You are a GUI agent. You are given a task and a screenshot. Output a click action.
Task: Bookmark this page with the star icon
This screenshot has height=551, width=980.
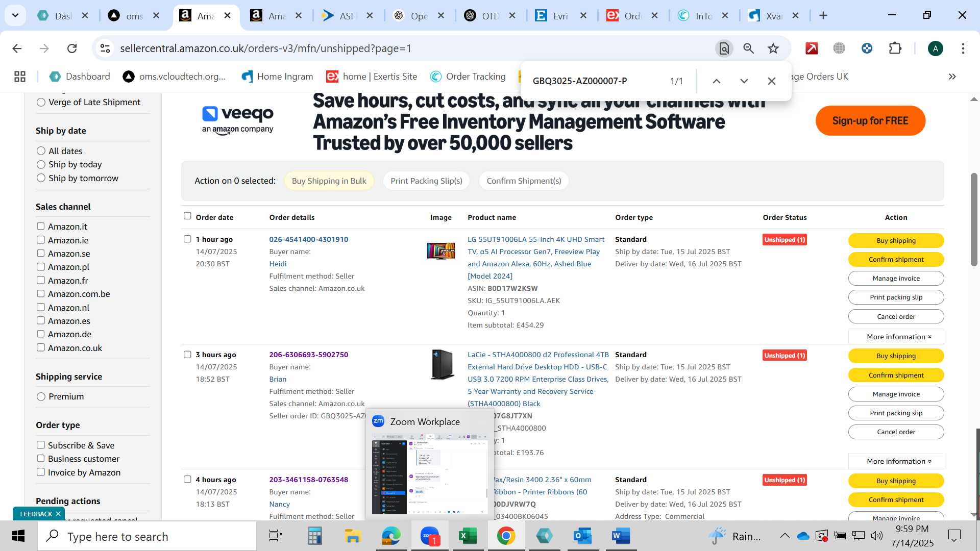click(773, 48)
